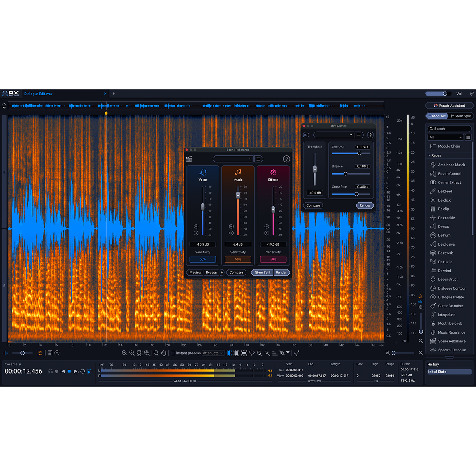This screenshot has width=476, height=476.
Task: Click the zoom in magnifier icon
Action: pyautogui.click(x=125, y=353)
